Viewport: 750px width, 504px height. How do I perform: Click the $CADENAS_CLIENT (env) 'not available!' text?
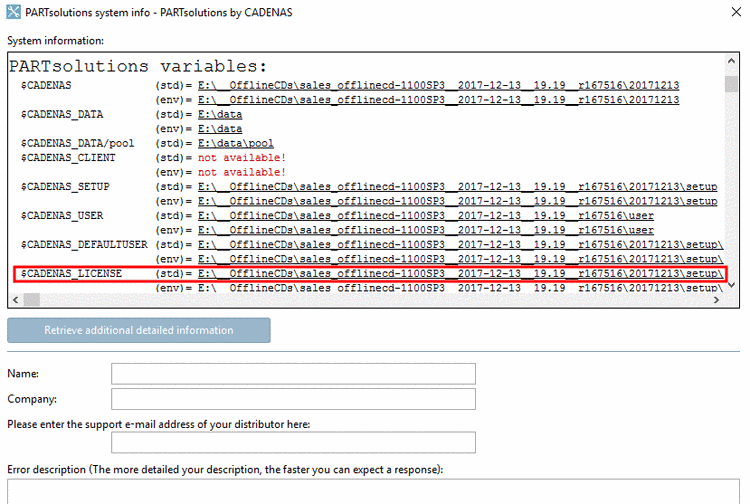click(242, 172)
